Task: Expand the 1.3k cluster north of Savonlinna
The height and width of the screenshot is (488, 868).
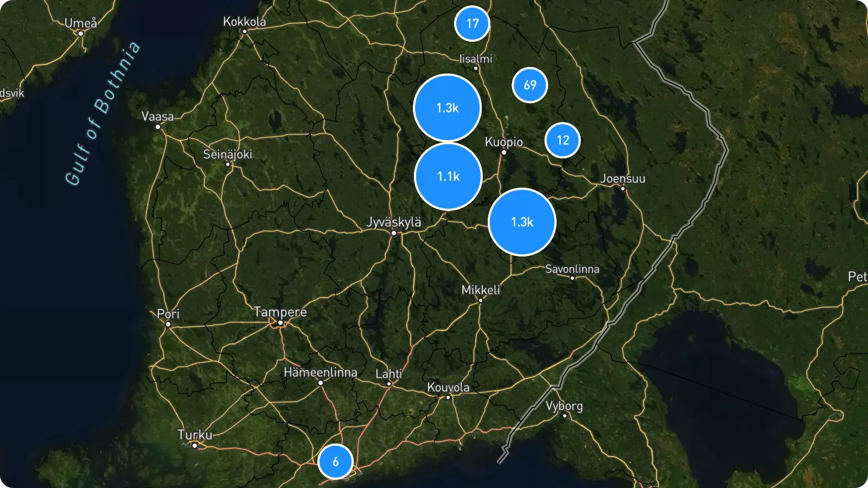Action: tap(522, 222)
